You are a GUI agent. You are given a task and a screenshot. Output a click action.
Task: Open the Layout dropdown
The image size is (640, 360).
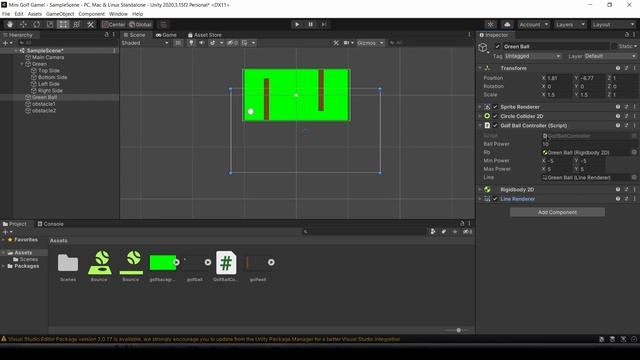[613, 24]
